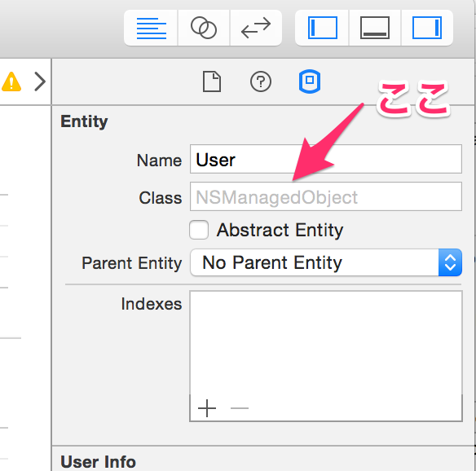Add an index with the plus button
The width and height of the screenshot is (476, 471).
tap(207, 408)
